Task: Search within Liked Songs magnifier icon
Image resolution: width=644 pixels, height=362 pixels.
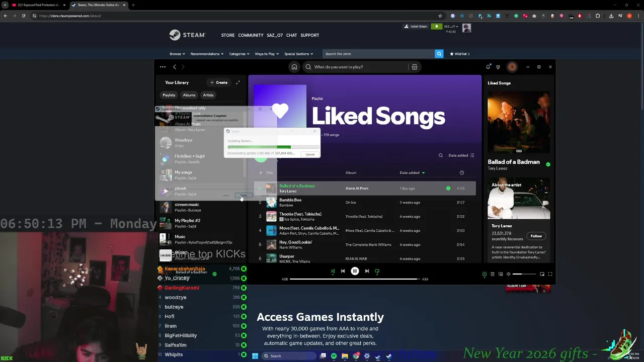Action: (x=441, y=155)
